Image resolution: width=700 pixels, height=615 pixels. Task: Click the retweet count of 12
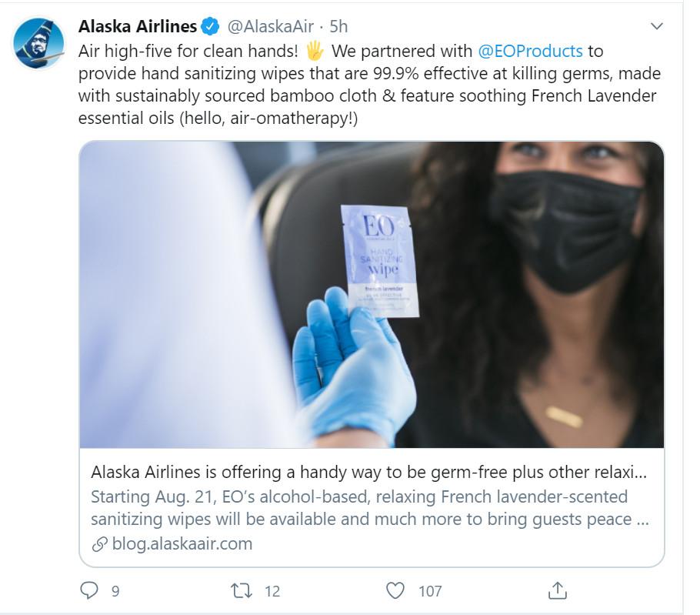(272, 591)
